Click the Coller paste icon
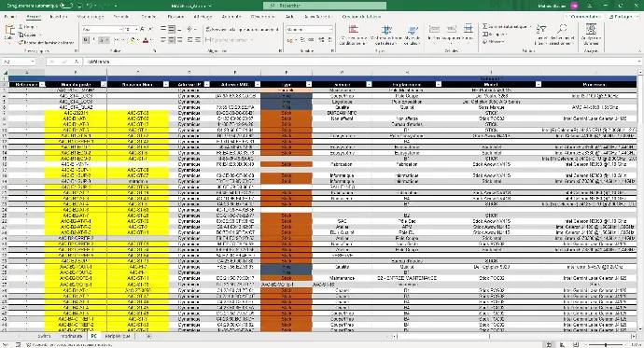 click(x=9, y=33)
